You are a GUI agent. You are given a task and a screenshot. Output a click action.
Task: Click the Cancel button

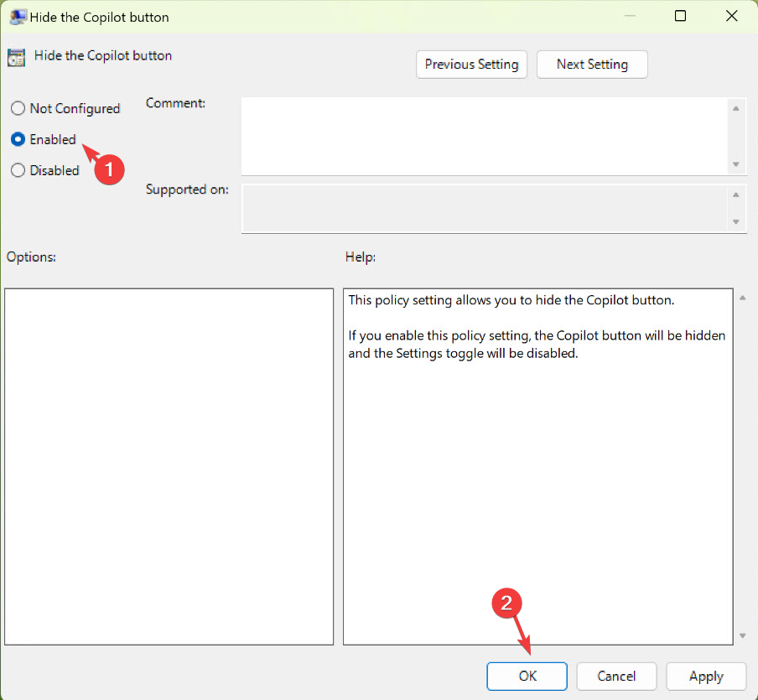coord(616,676)
